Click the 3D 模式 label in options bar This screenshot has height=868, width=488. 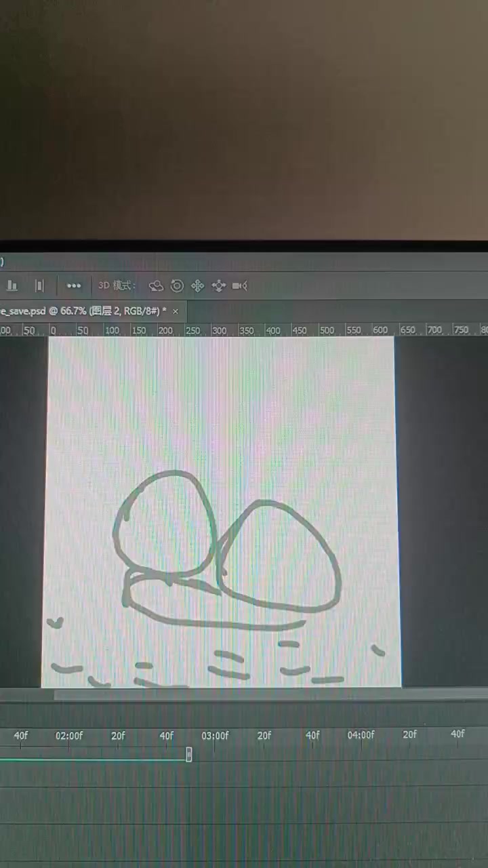click(117, 285)
